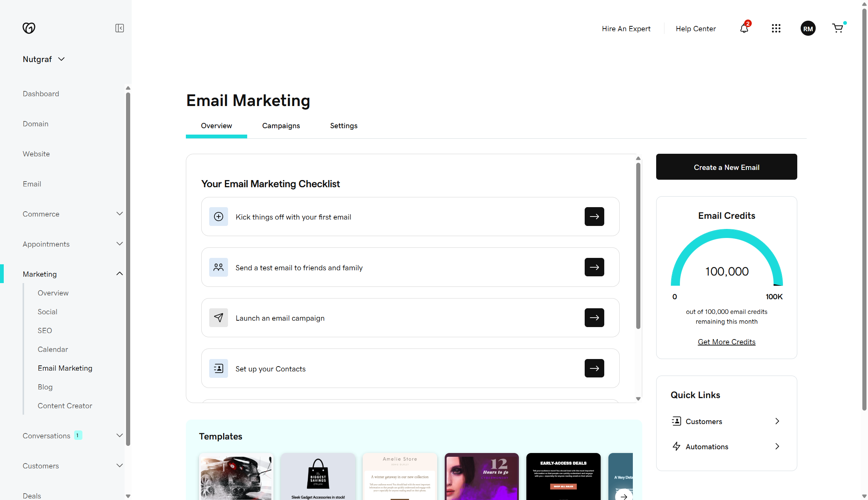Click the Create a New Email button
The image size is (868, 500).
(x=726, y=167)
